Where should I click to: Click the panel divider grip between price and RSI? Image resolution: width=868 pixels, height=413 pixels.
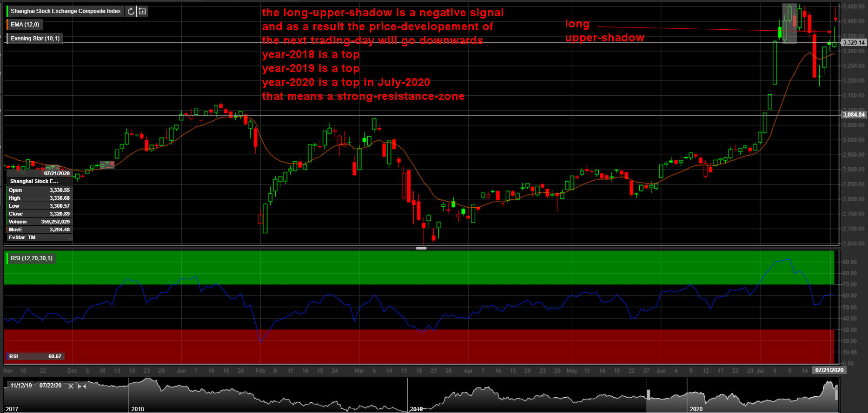421,248
